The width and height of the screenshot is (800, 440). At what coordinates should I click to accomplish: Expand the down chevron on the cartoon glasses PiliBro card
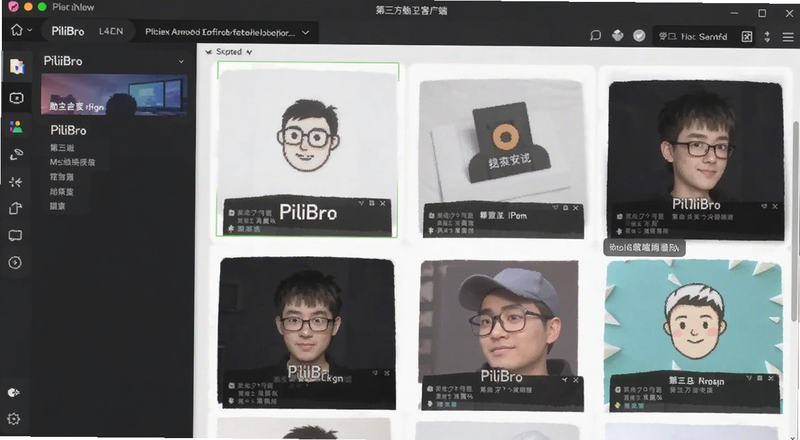tap(361, 204)
